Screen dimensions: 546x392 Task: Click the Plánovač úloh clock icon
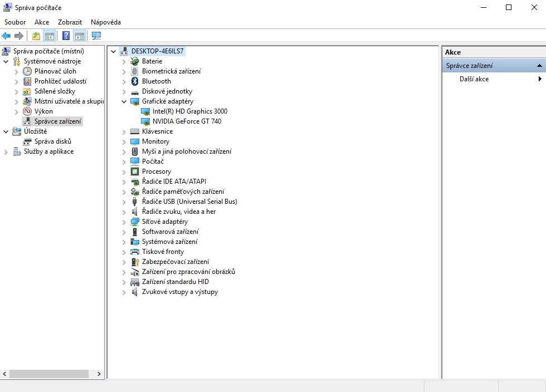tap(27, 71)
